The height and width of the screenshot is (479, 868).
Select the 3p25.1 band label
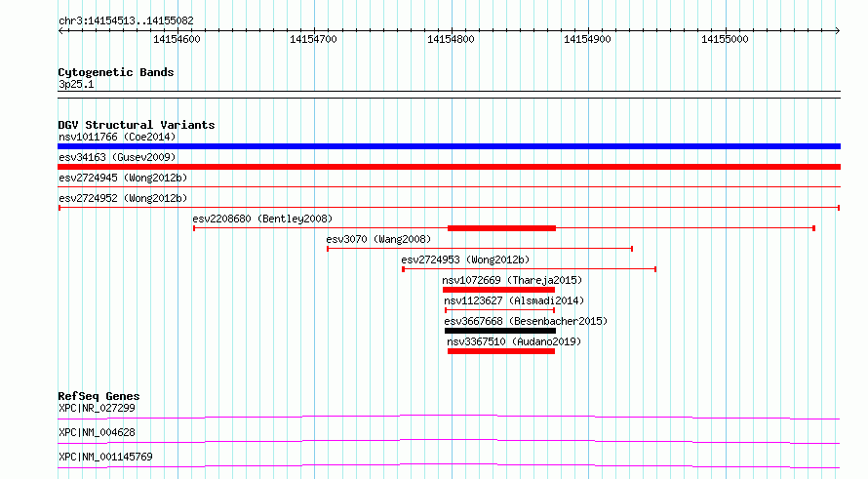coord(76,84)
